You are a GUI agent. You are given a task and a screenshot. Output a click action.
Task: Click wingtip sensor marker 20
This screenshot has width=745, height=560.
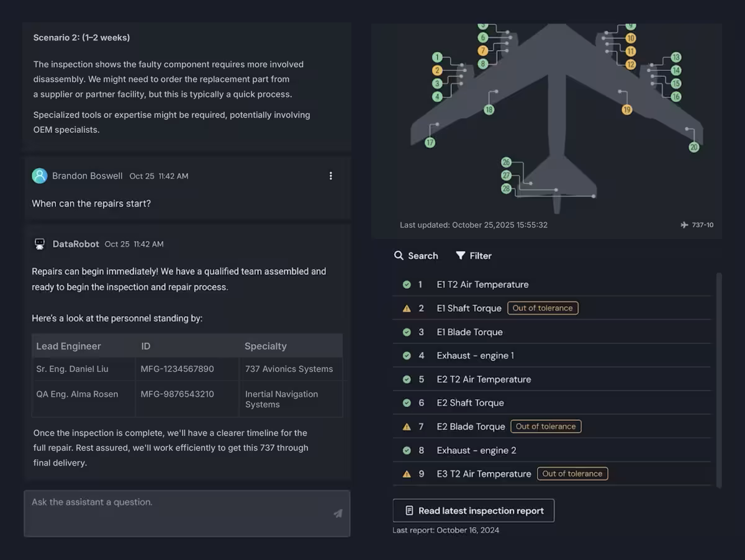[694, 147]
